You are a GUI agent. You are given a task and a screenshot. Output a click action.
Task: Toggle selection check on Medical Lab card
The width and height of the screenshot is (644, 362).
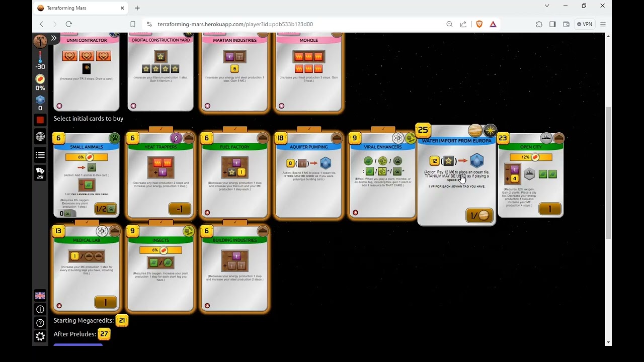pos(87,222)
